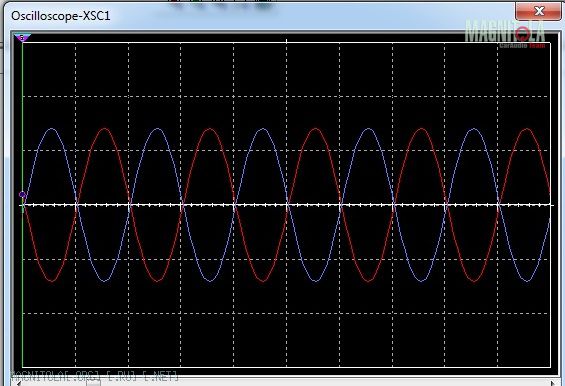Click the last blue waveform peak

[474, 129]
